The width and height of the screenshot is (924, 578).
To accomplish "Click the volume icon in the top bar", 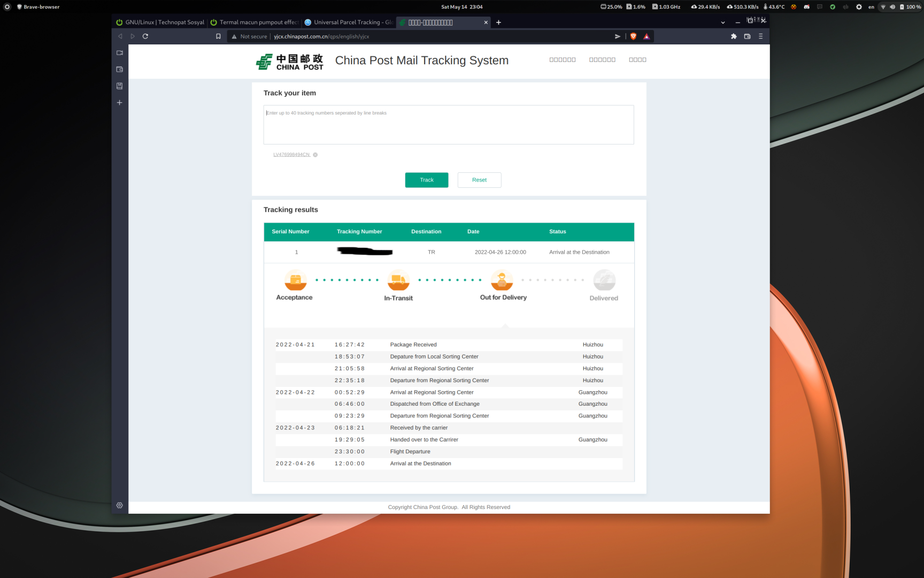I will click(x=892, y=7).
